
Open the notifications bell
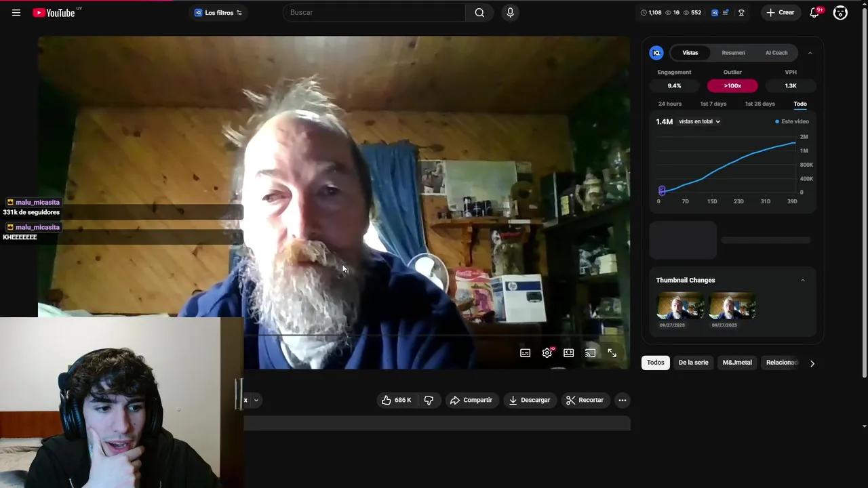click(x=814, y=12)
